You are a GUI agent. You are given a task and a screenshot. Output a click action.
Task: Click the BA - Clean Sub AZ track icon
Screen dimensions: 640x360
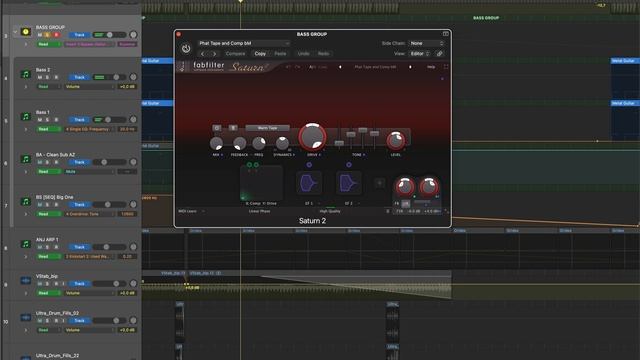[x=26, y=159]
